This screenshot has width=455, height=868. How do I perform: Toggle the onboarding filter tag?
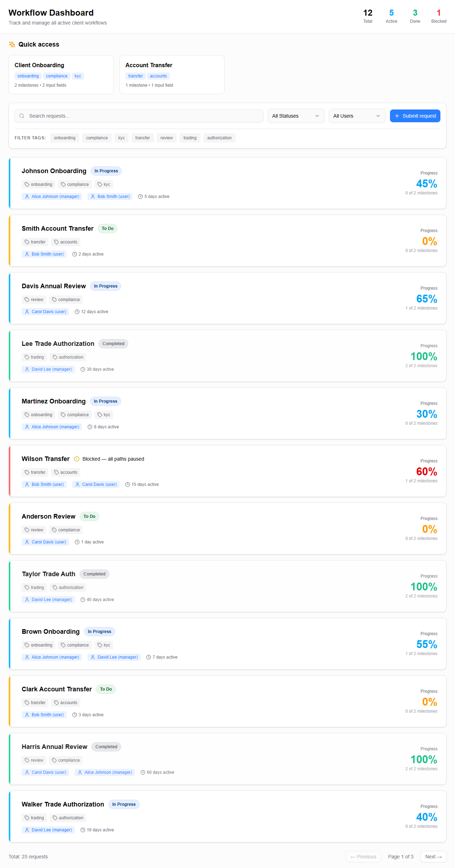pos(64,138)
